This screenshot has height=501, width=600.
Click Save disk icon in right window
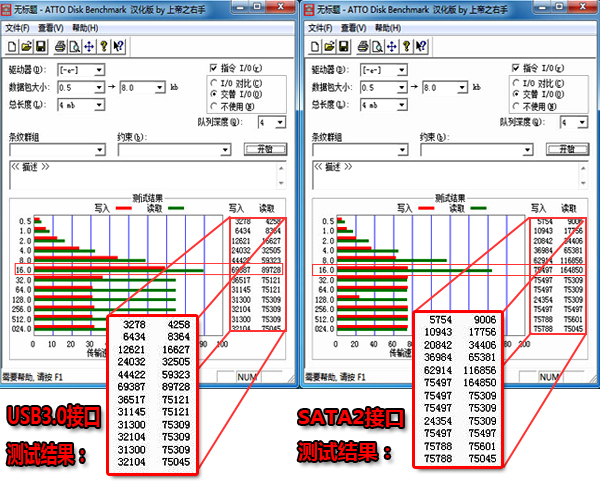[344, 47]
